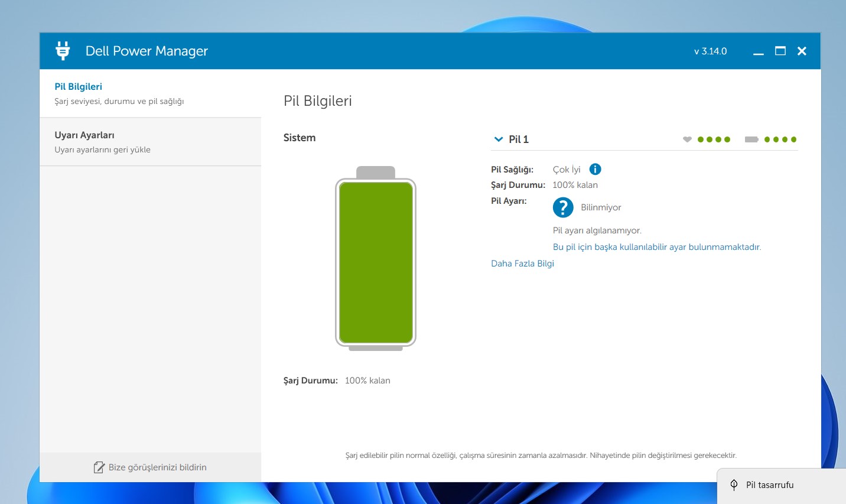846x504 pixels.
Task: Open the Daha Fazla Bilgi link
Action: pyautogui.click(x=522, y=264)
